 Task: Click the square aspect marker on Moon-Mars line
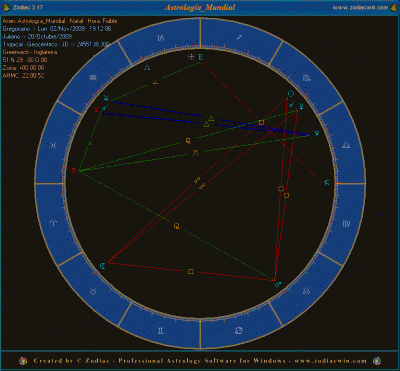click(x=191, y=271)
